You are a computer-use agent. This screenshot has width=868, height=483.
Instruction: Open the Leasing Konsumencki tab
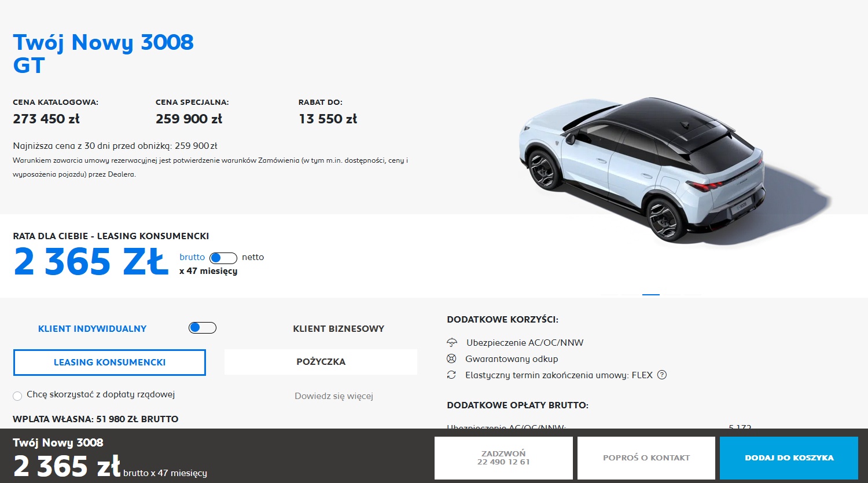(x=109, y=363)
